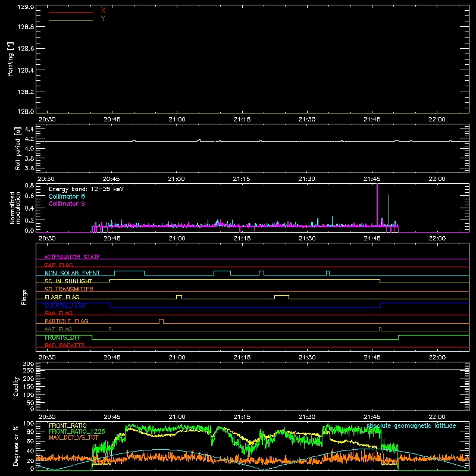This screenshot has height=476, width=476.
Task: Click the orange MAX_DET_VS_TOT legend
Action: [x=74, y=437]
